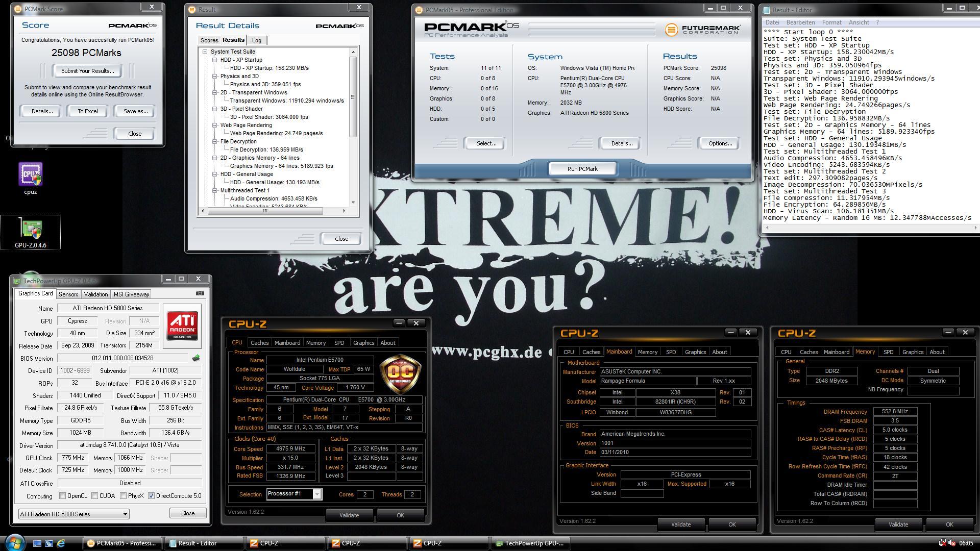Open Bearbeiten menu in Result - Editor

[x=800, y=22]
